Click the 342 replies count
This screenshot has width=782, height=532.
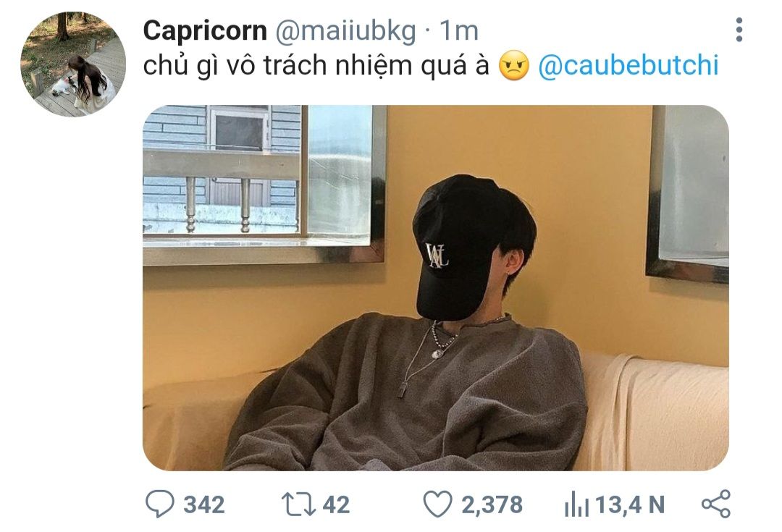click(204, 504)
